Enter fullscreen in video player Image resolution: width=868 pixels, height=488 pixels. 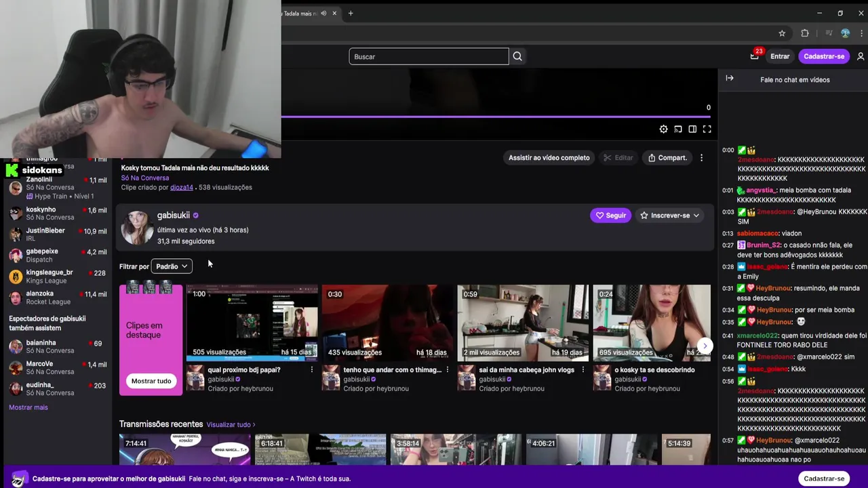(707, 129)
